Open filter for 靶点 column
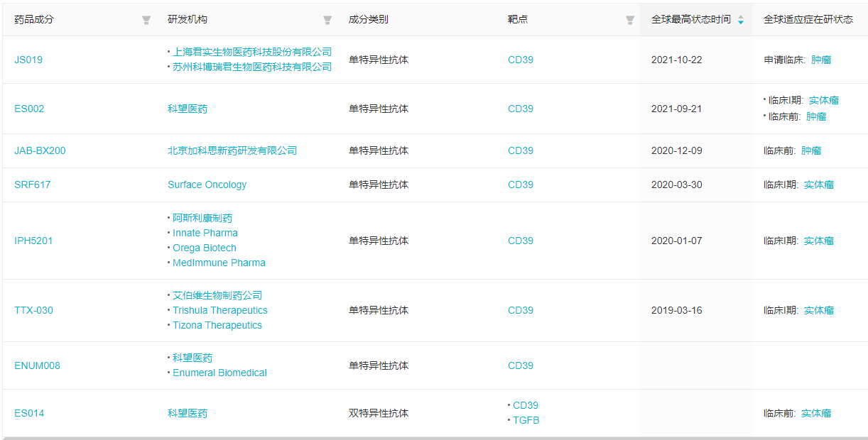The width and height of the screenshot is (868, 440). click(x=629, y=20)
